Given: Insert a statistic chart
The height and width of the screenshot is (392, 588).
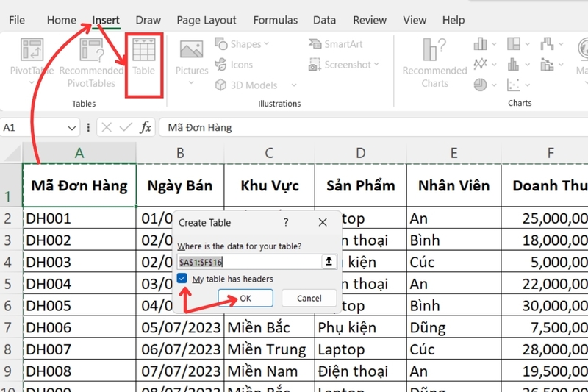Looking at the screenshot, I should 513,65.
